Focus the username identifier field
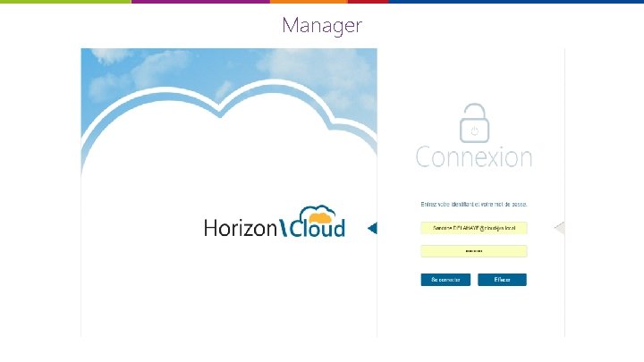The height and width of the screenshot is (362, 644). click(x=473, y=228)
